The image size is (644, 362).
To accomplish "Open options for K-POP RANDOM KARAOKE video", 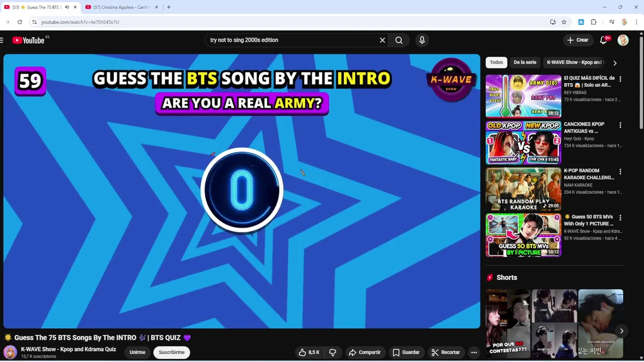I will [x=620, y=171].
